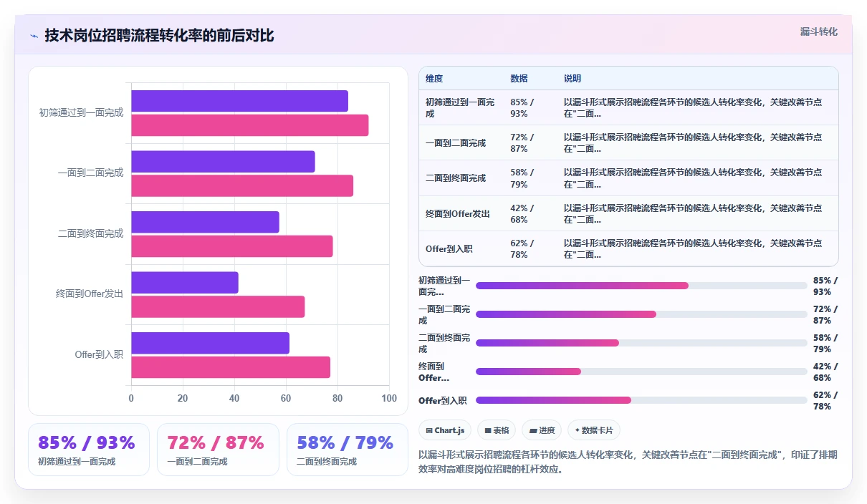Click the lightning icon beside the page title
Viewport: 867px width, 504px height.
pyautogui.click(x=34, y=36)
